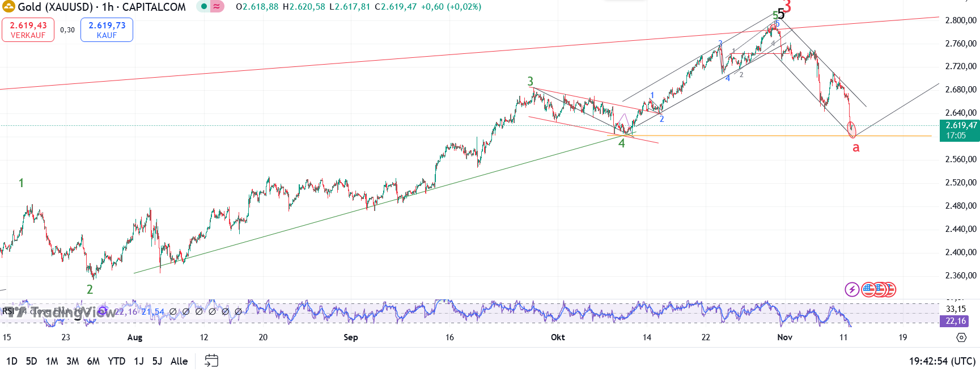980x372 pixels.
Task: Click the RSI value 21,54 in legend
Action: point(153,311)
